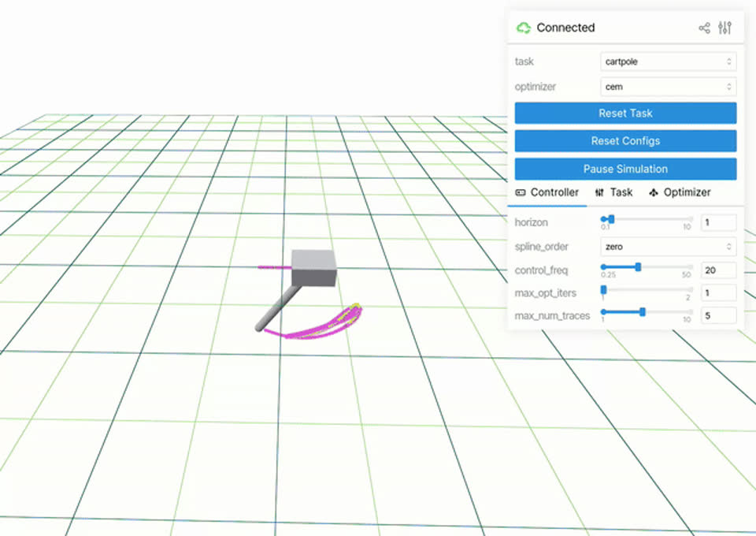Click the horizon slider handle
The width and height of the screenshot is (756, 536).
pos(611,219)
